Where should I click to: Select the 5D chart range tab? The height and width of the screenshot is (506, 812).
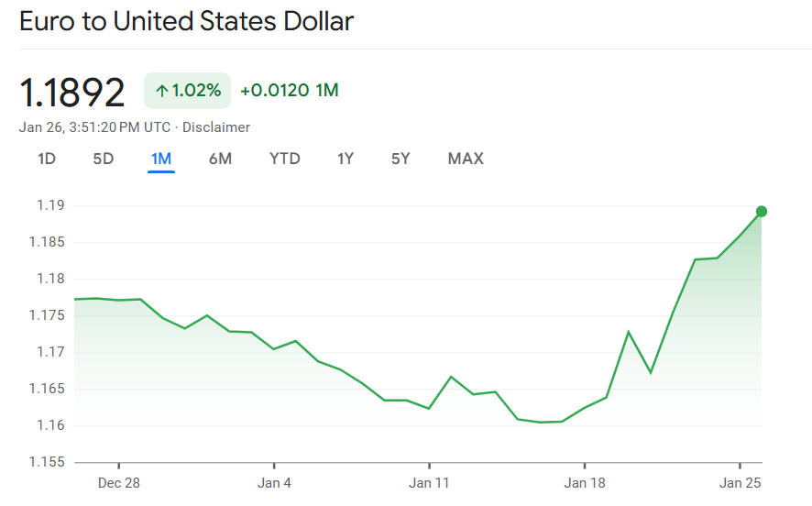pos(104,159)
